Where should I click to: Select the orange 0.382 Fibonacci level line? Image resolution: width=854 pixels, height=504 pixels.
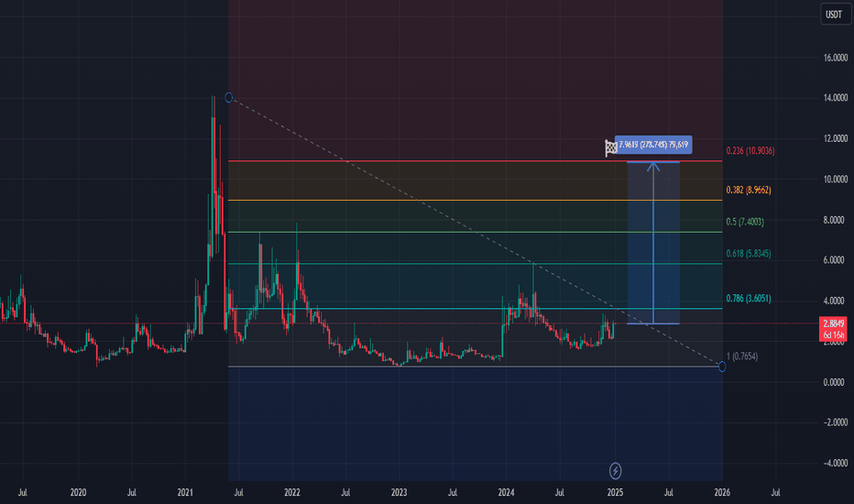[475, 201]
